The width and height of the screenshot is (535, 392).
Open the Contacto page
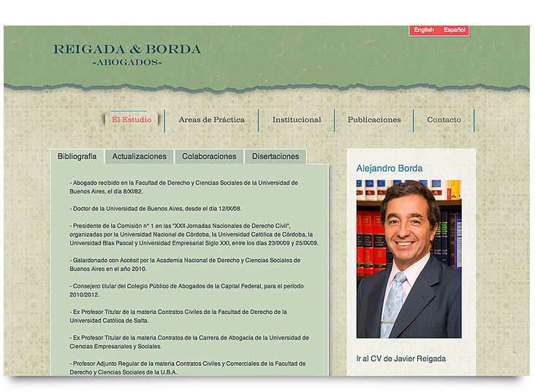444,120
